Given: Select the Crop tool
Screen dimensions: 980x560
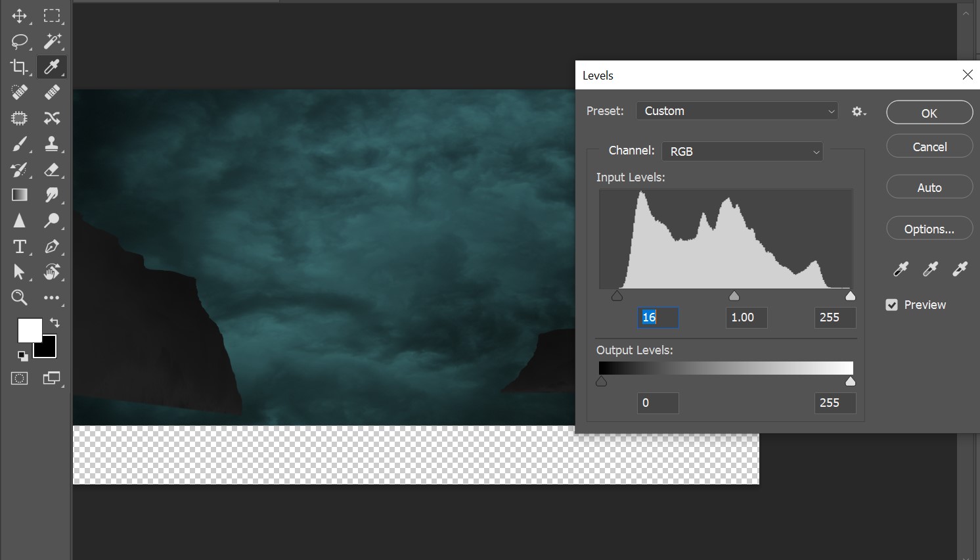Looking at the screenshot, I should (19, 67).
